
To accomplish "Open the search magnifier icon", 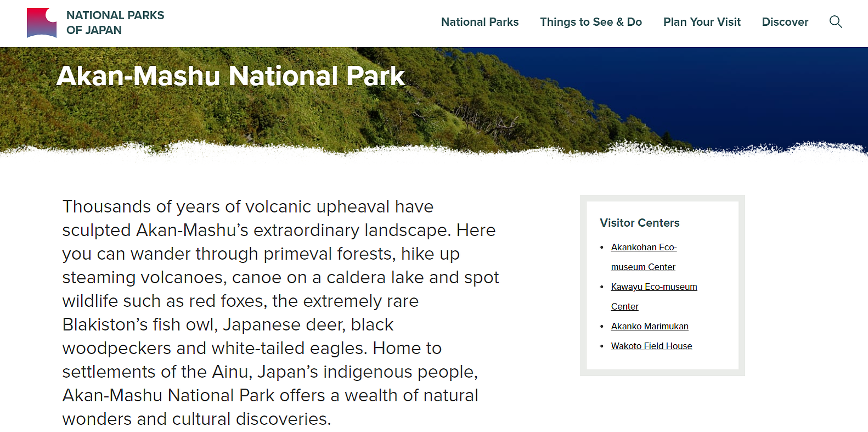I will [x=836, y=22].
